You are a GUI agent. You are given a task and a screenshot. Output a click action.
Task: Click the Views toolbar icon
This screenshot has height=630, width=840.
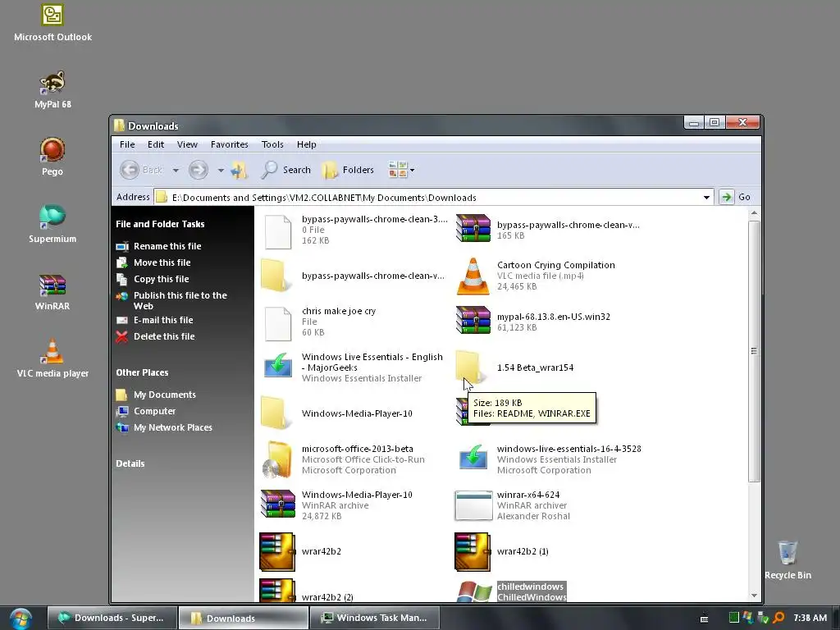pyautogui.click(x=398, y=170)
